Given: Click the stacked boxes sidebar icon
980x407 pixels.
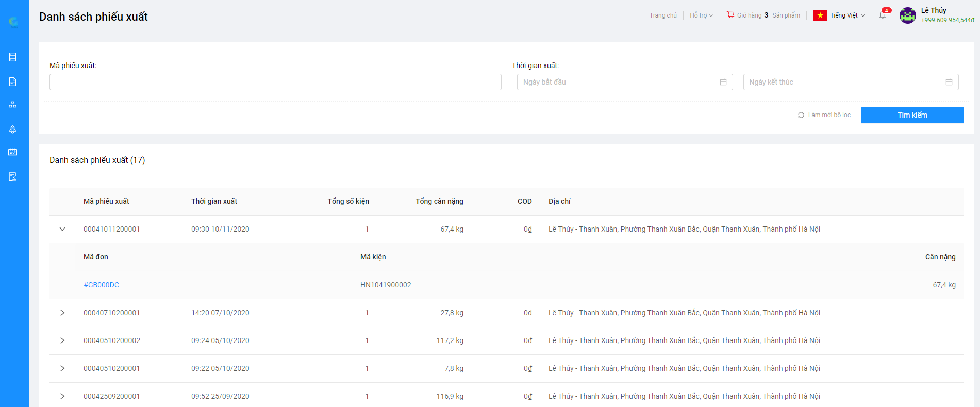Looking at the screenshot, I should [x=13, y=105].
